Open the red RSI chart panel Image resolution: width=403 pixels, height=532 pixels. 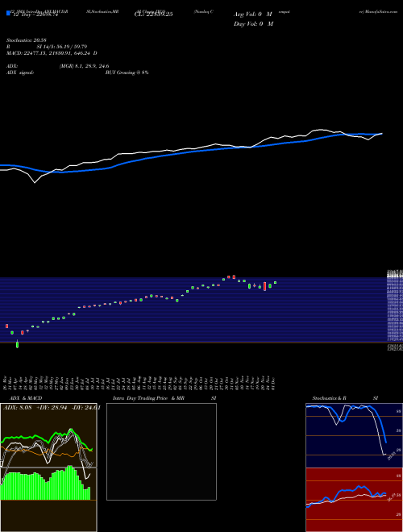coord(354,500)
